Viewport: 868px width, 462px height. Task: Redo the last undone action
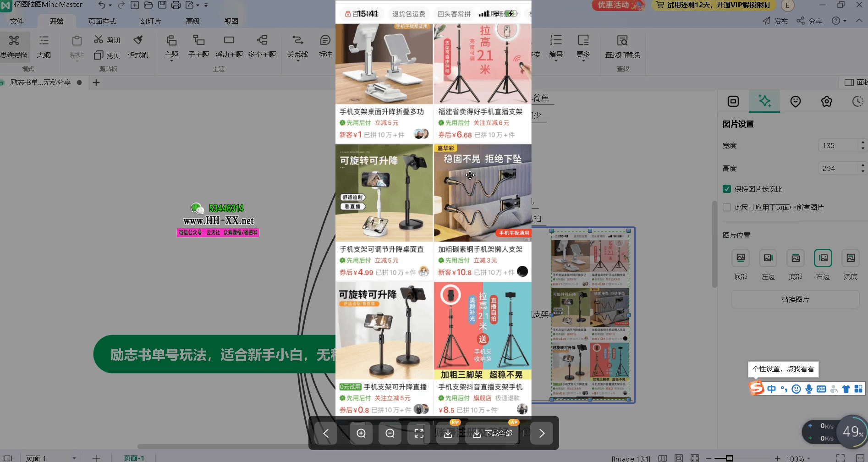tap(121, 5)
